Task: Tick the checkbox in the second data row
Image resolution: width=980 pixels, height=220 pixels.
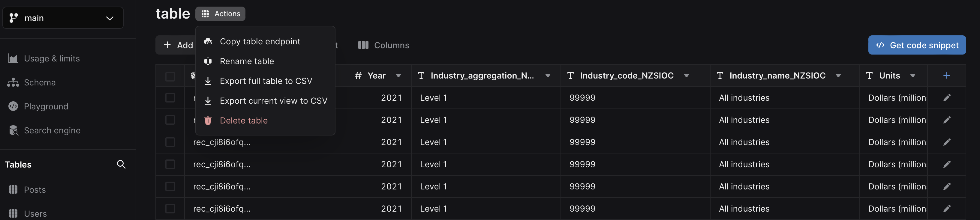Action: [170, 120]
